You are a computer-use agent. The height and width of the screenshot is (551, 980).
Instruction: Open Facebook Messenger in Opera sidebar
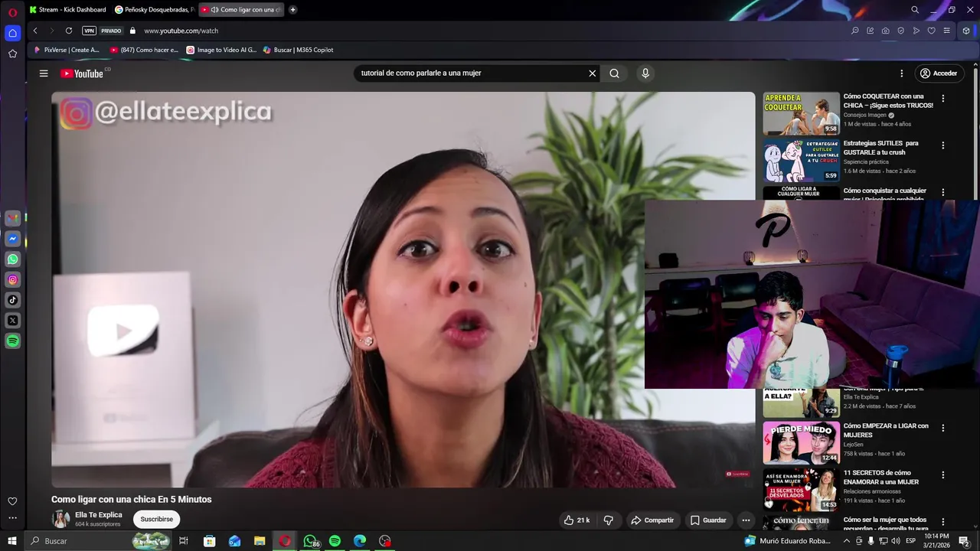(x=12, y=239)
